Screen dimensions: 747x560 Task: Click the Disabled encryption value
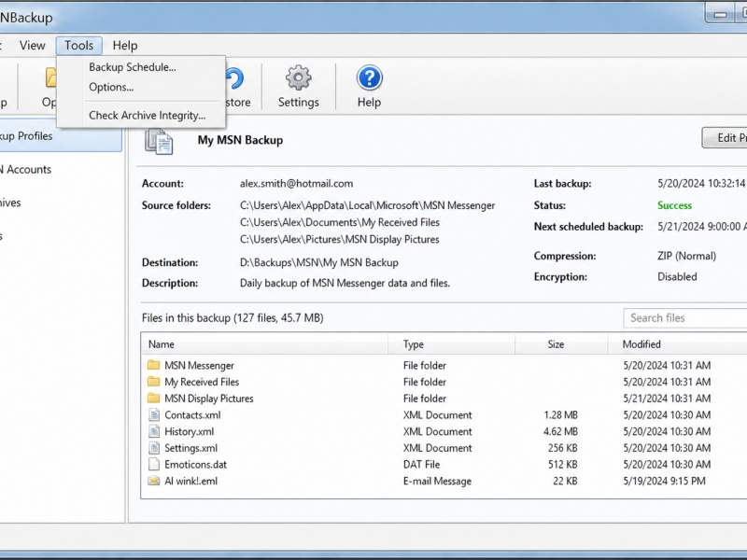tap(677, 276)
